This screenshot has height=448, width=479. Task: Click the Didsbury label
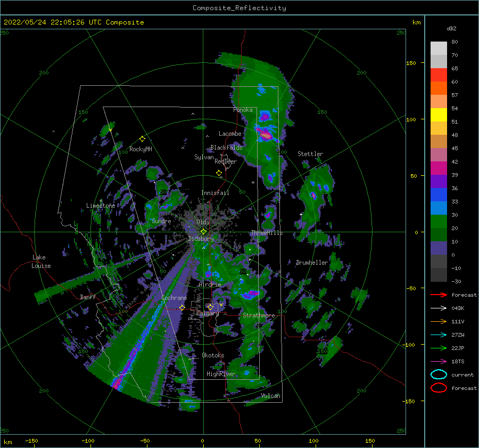click(x=201, y=239)
